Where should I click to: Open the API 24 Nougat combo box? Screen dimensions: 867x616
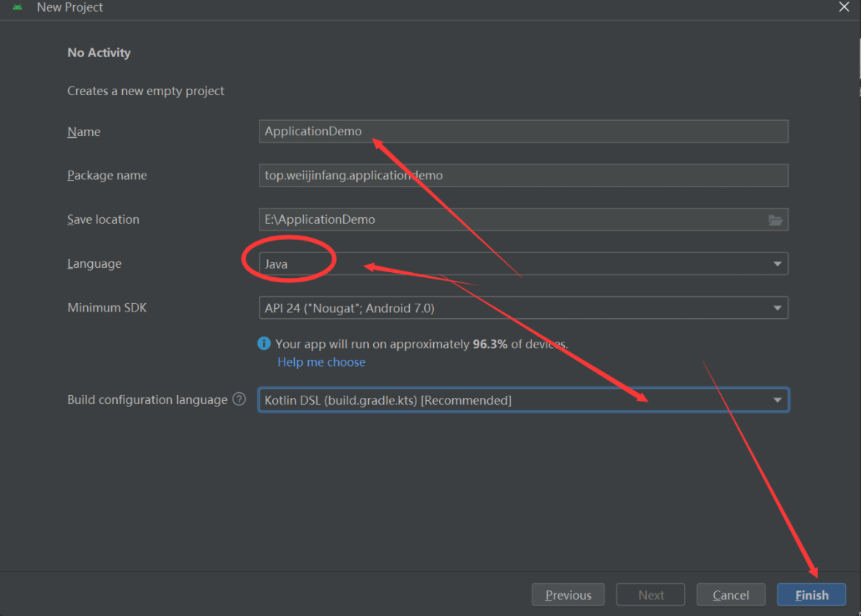tap(523, 308)
